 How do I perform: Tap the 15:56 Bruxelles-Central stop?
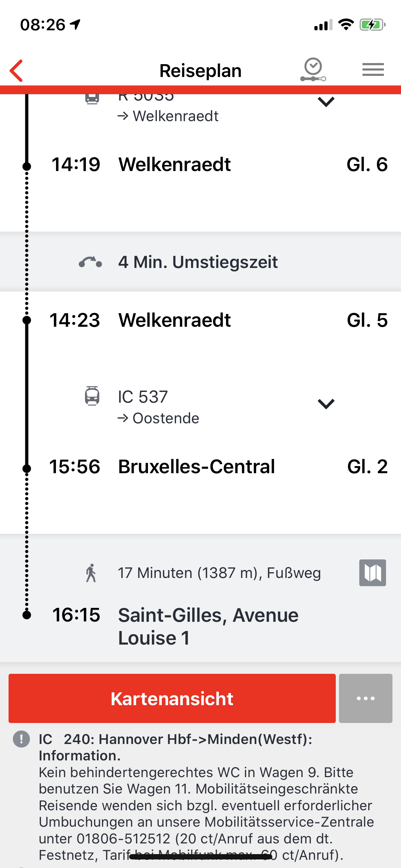click(196, 466)
